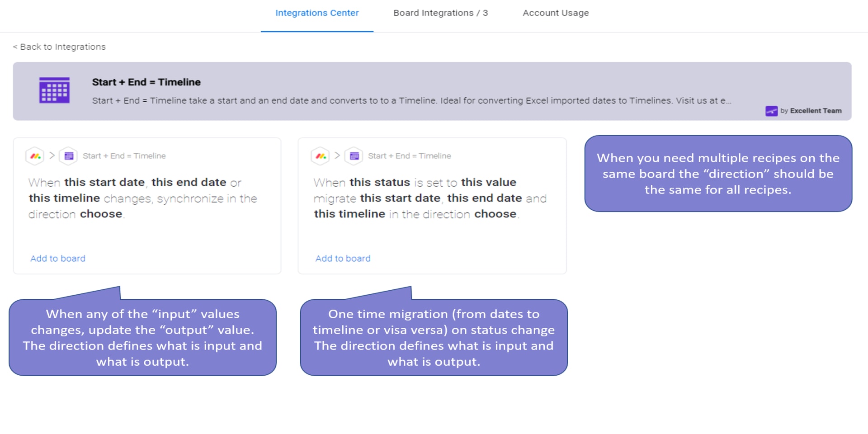Open the Integrations Center tab
868x434 pixels.
317,13
